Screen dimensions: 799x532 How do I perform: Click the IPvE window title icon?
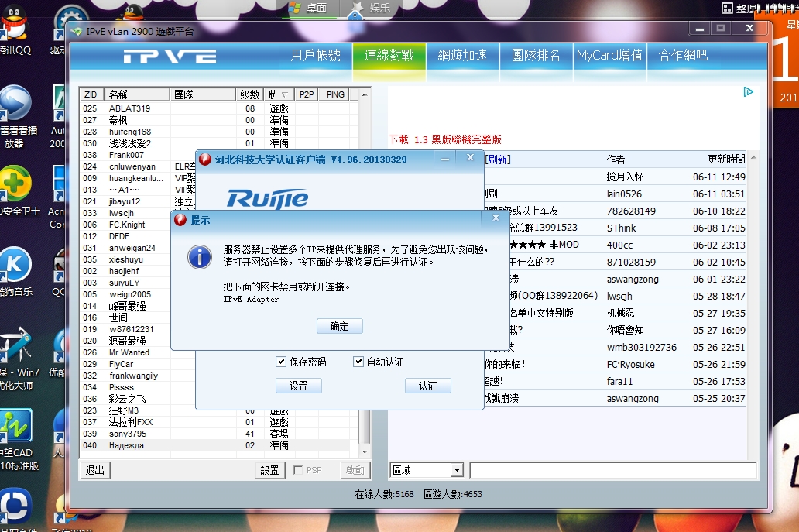click(x=77, y=32)
